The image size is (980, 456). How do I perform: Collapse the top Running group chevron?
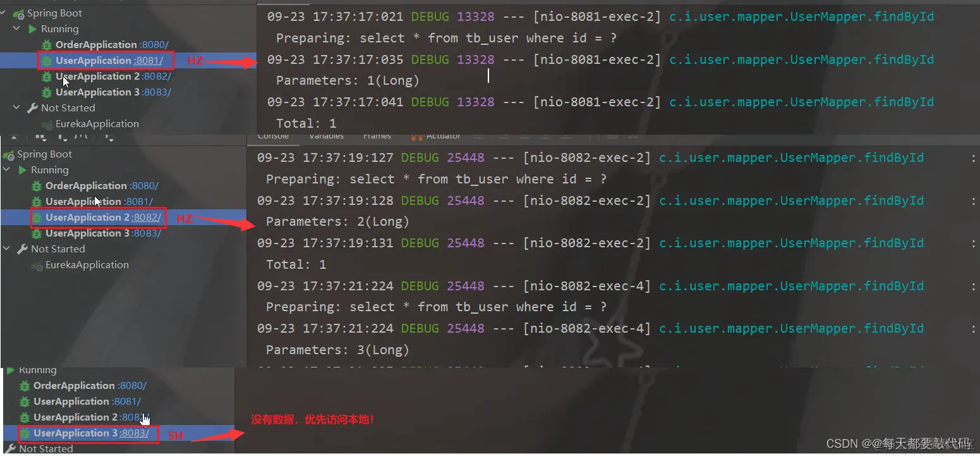coord(17,29)
